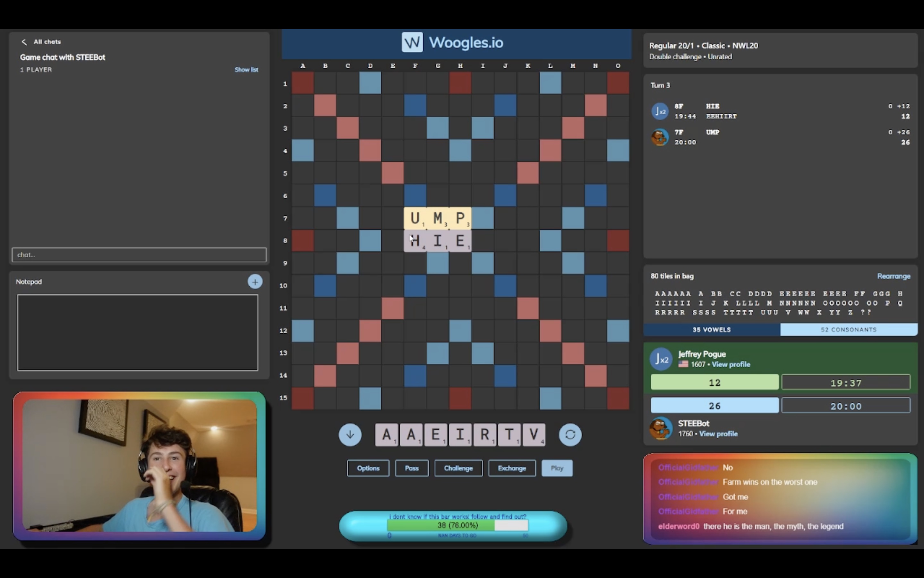The width and height of the screenshot is (924, 578).
Task: Click the 'Farm wins on the worst one' message
Action: [x=770, y=482]
